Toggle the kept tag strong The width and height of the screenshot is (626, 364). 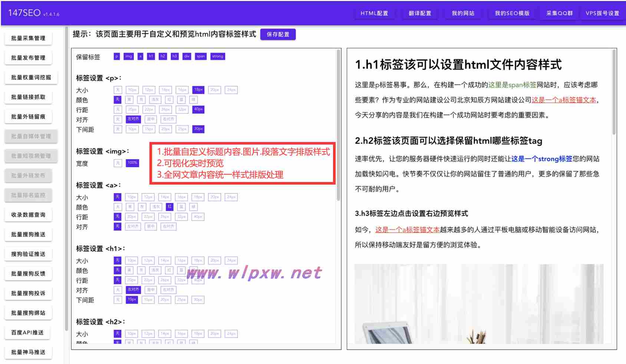coord(218,56)
